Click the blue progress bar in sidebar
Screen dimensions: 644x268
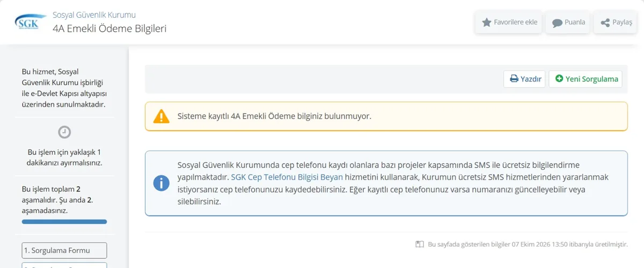click(64, 221)
